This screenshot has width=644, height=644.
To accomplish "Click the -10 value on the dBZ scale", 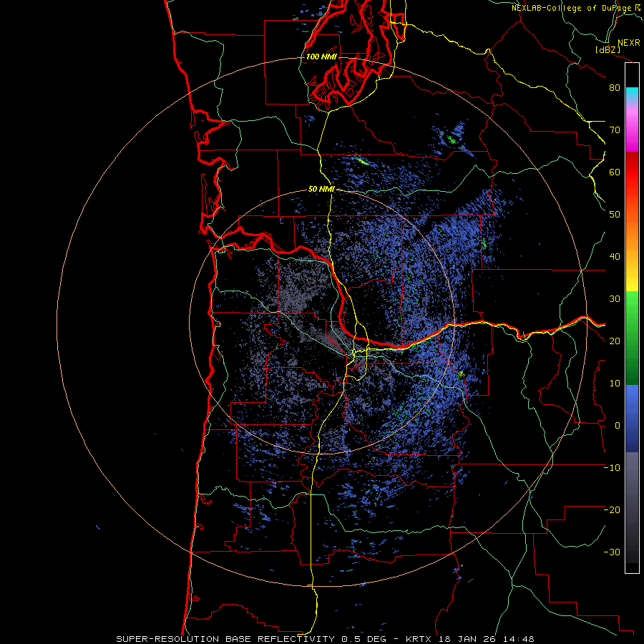I will pos(612,468).
